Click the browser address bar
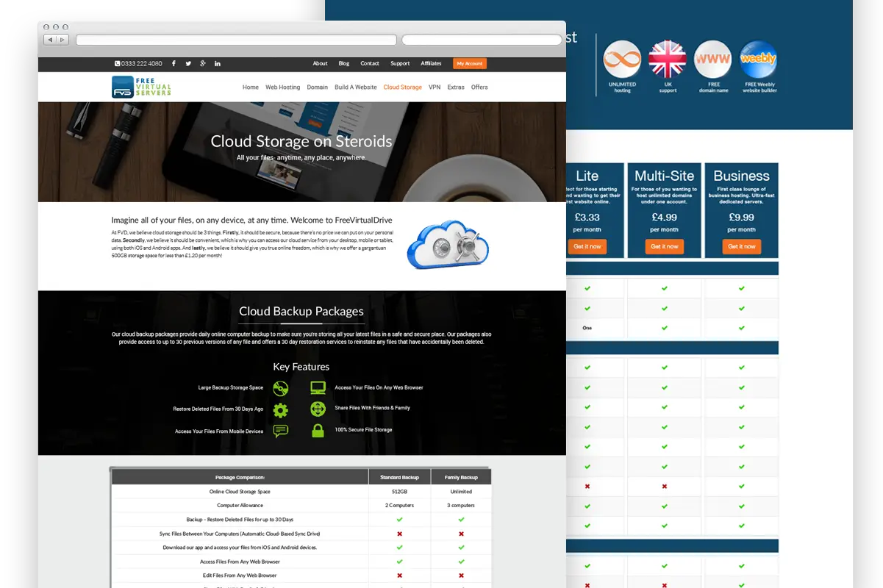 click(236, 40)
